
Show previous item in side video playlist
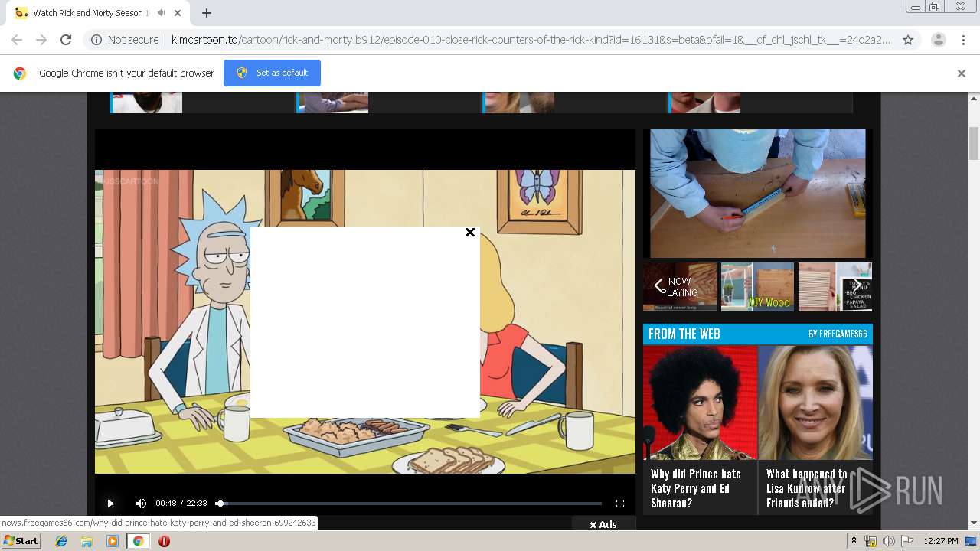coord(658,287)
